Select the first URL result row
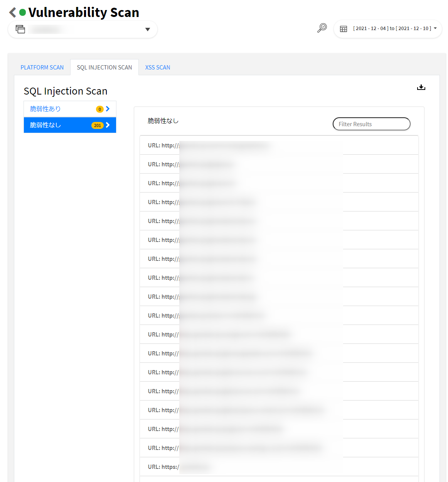The image size is (448, 482). click(279, 145)
